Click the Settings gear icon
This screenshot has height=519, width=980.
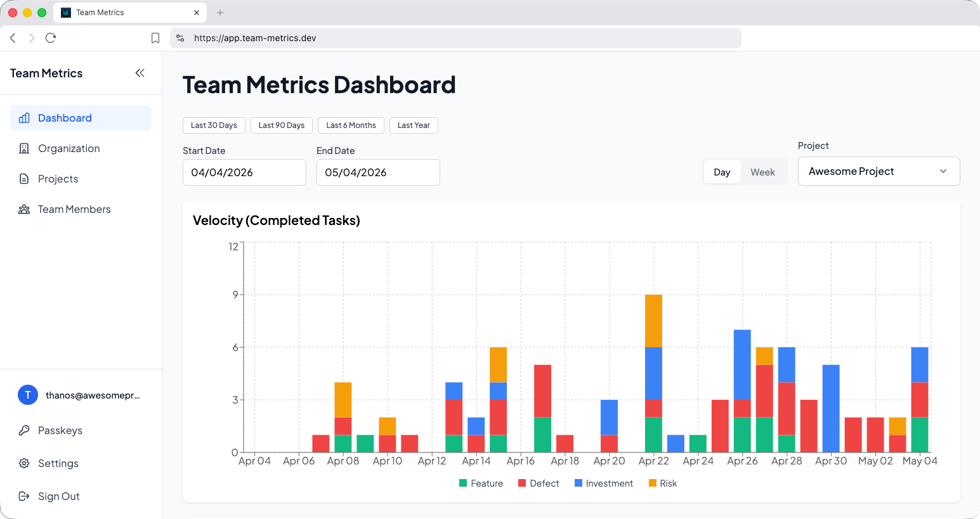click(24, 463)
